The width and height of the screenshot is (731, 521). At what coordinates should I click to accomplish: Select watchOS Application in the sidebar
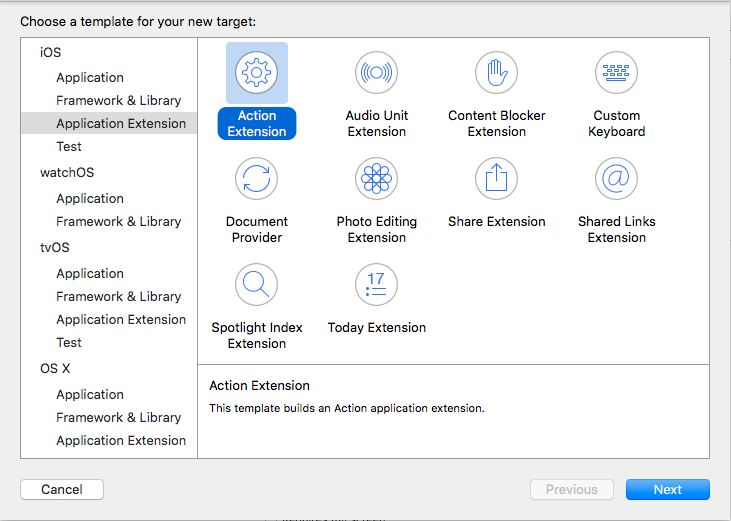[x=90, y=198]
